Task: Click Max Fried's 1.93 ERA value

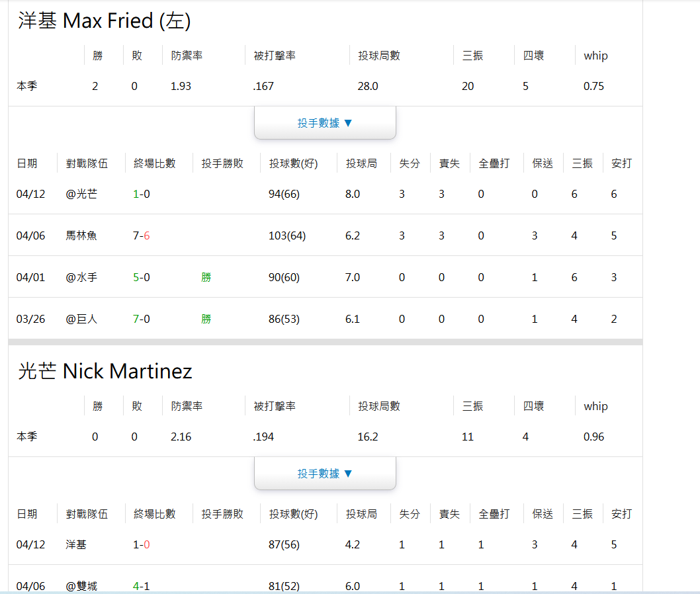Action: [181, 86]
